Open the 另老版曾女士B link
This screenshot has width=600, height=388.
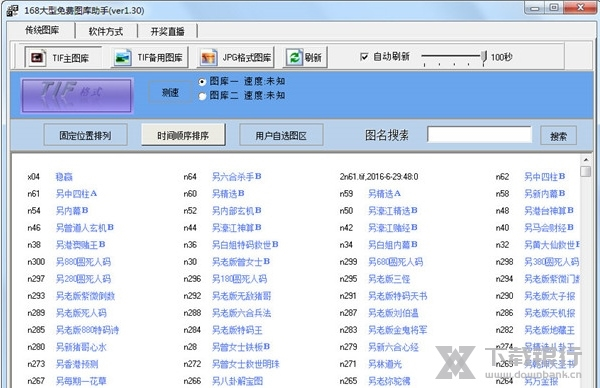coord(241,262)
